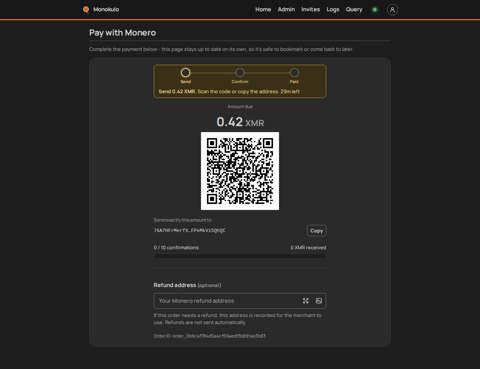This screenshot has height=369, width=480.
Task: Open the Invites navigation item
Action: point(311,9)
